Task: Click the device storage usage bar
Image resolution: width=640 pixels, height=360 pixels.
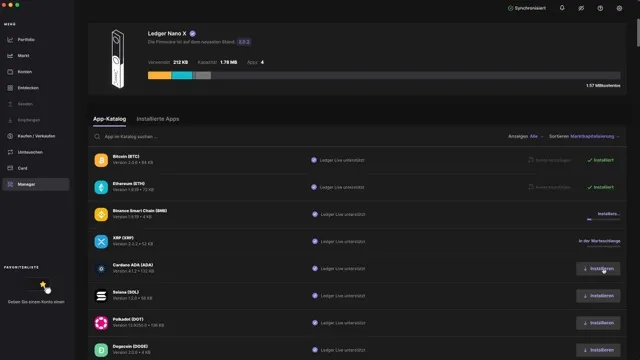Action: [384, 76]
